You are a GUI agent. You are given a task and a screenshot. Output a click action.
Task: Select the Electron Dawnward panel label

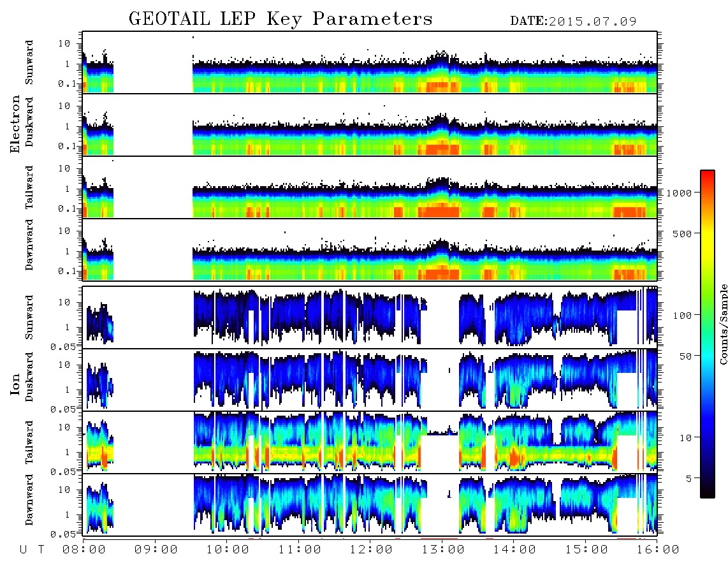pos(29,245)
